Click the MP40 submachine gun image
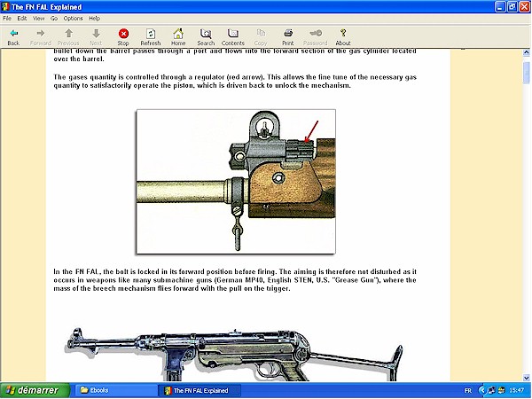The height and width of the screenshot is (399, 532). tap(234, 354)
